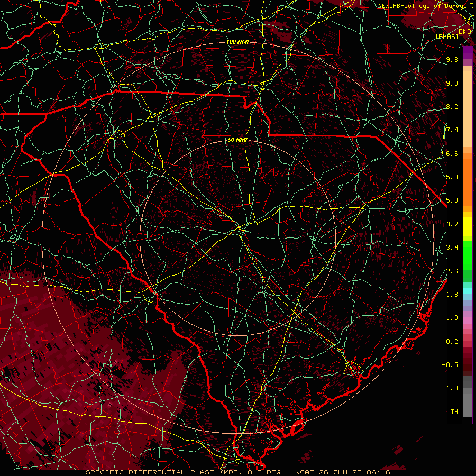Pick the bright green segment of the color bar
The image size is (476, 476).
coord(467,255)
